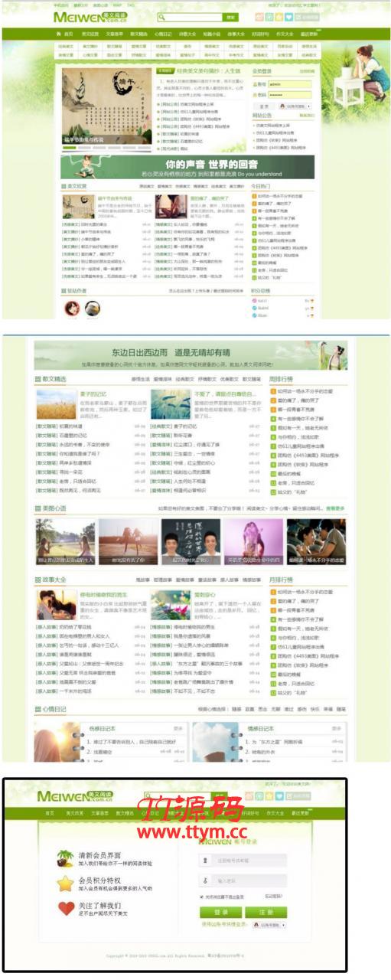Click the green 登录 button on the login page

pyautogui.click(x=220, y=912)
